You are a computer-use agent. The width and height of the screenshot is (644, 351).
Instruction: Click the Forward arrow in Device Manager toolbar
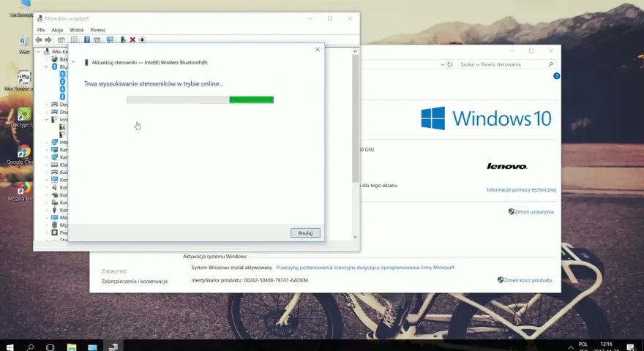[48, 39]
